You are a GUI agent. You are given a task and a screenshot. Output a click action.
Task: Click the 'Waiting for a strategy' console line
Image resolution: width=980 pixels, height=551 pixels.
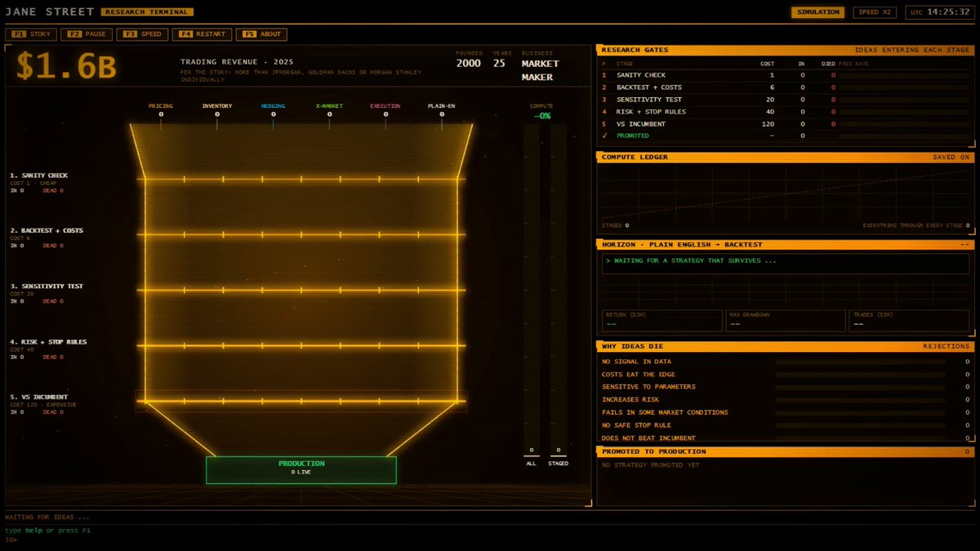pyautogui.click(x=693, y=260)
